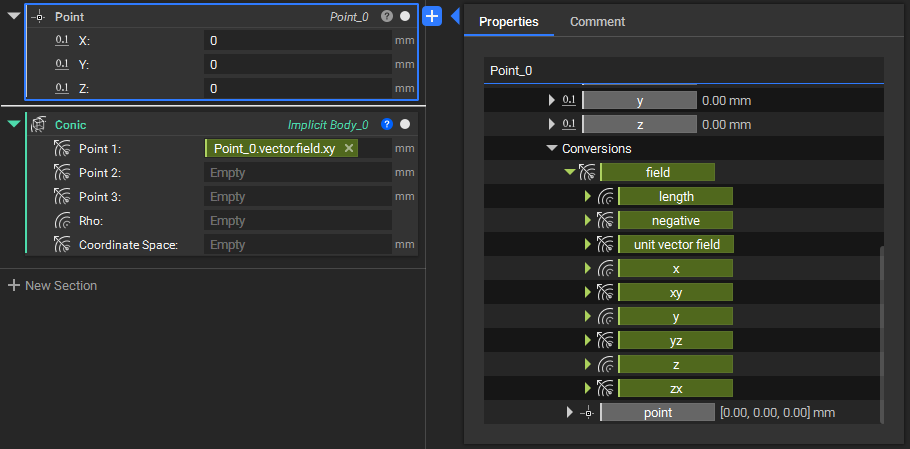The width and height of the screenshot is (910, 449).
Task: Toggle the Conic block status circle
Action: point(405,125)
